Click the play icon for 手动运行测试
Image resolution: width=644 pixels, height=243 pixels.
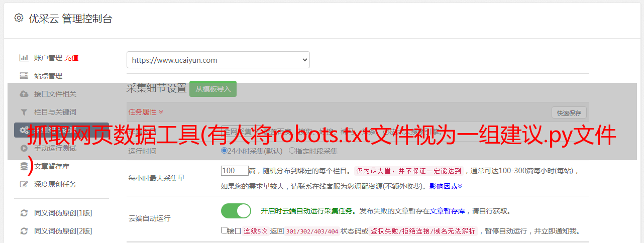24,148
